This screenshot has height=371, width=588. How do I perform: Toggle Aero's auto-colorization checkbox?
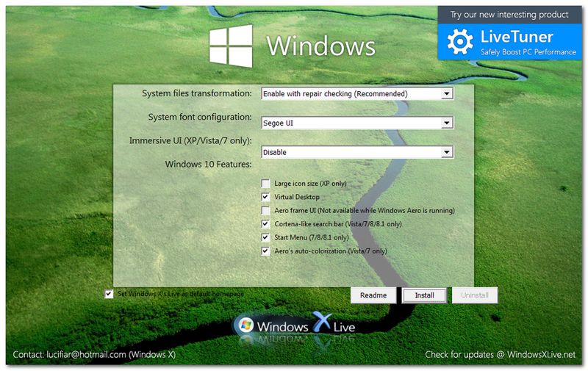[x=265, y=251]
